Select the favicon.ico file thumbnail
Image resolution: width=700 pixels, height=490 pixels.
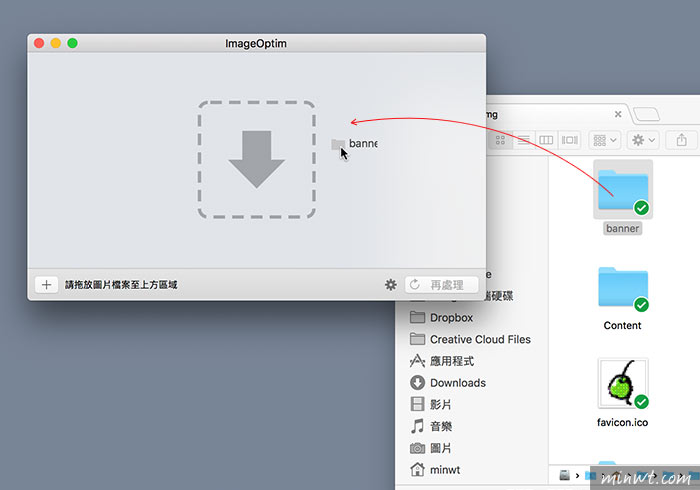coord(623,384)
